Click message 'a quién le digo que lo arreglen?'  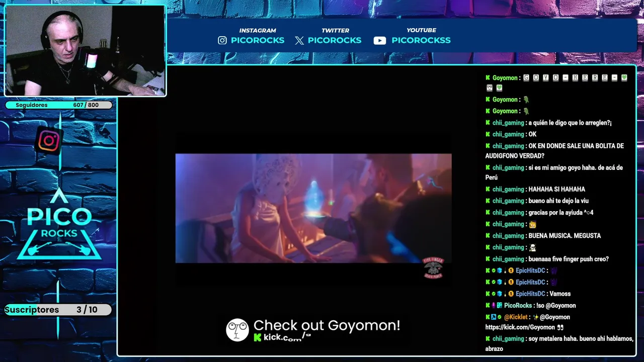coord(570,123)
